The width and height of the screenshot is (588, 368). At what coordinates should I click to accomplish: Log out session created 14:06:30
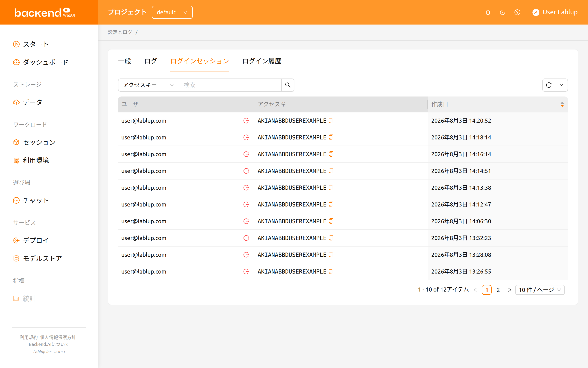[246, 221]
